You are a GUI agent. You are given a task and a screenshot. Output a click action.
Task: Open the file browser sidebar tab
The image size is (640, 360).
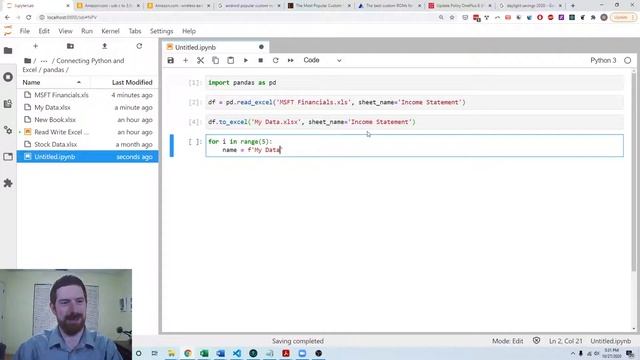(8, 51)
